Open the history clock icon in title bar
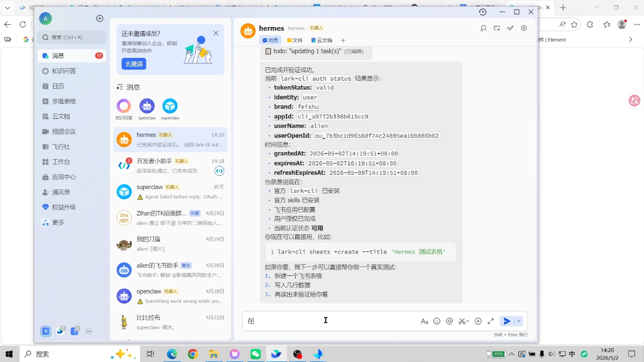Screen dimensions: 644x362 tap(482, 12)
